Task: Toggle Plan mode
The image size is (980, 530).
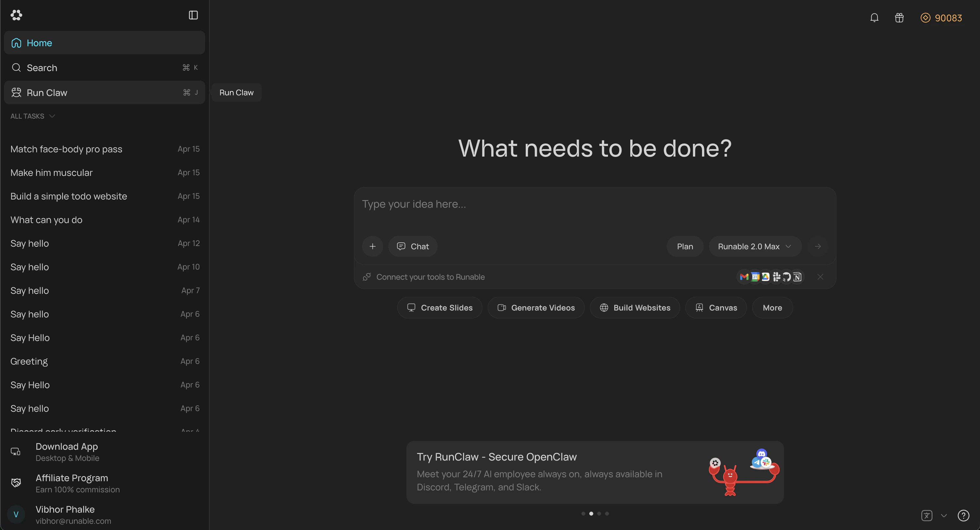Action: pyautogui.click(x=685, y=246)
